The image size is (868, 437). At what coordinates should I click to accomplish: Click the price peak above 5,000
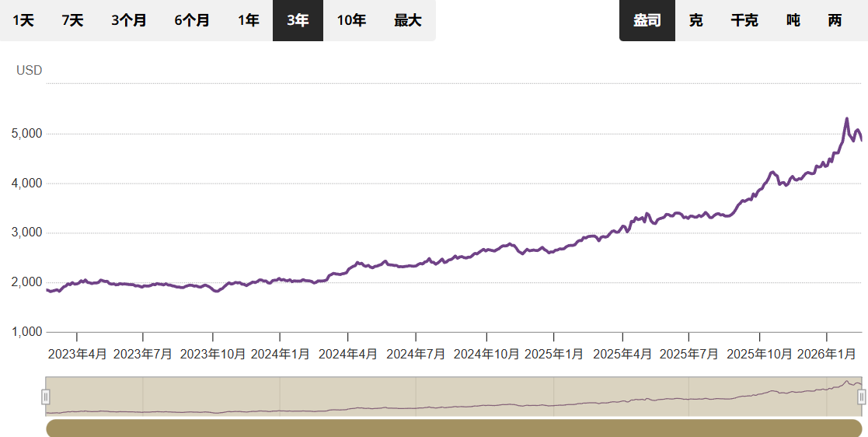(x=847, y=119)
